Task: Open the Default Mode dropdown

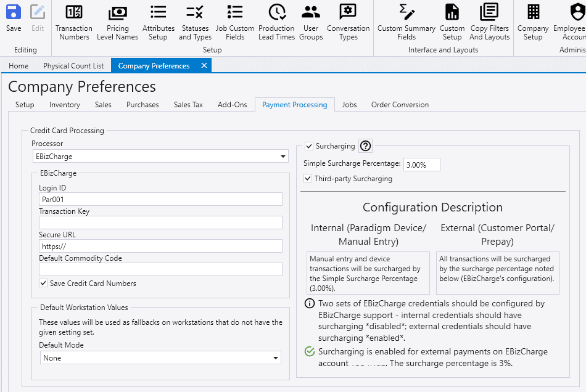Action: (x=275, y=358)
